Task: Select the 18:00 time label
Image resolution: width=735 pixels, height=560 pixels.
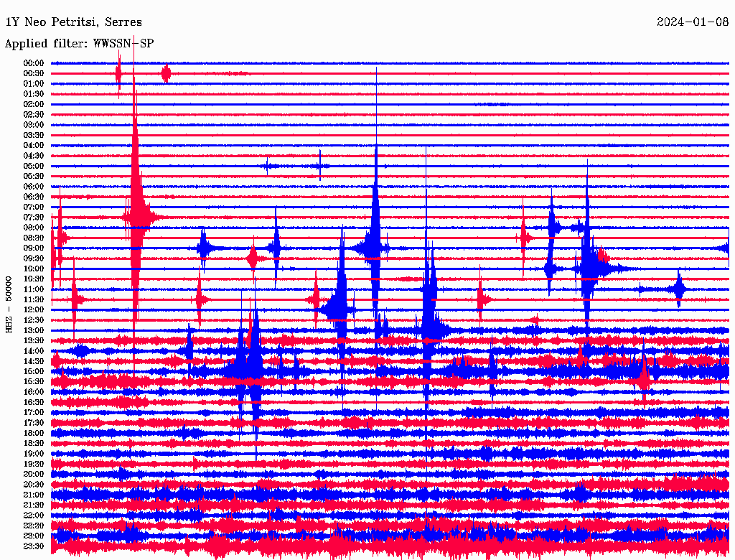Action: tap(34, 433)
